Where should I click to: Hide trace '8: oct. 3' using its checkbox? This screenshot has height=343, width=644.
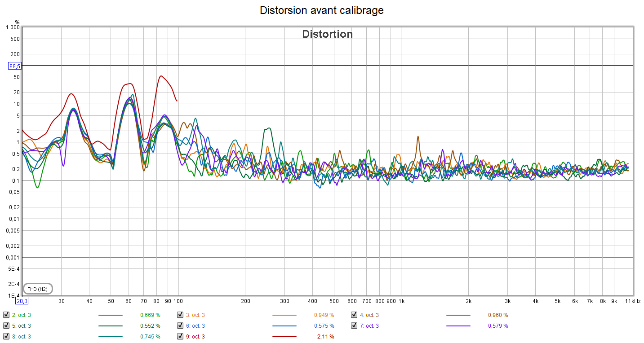point(6,336)
